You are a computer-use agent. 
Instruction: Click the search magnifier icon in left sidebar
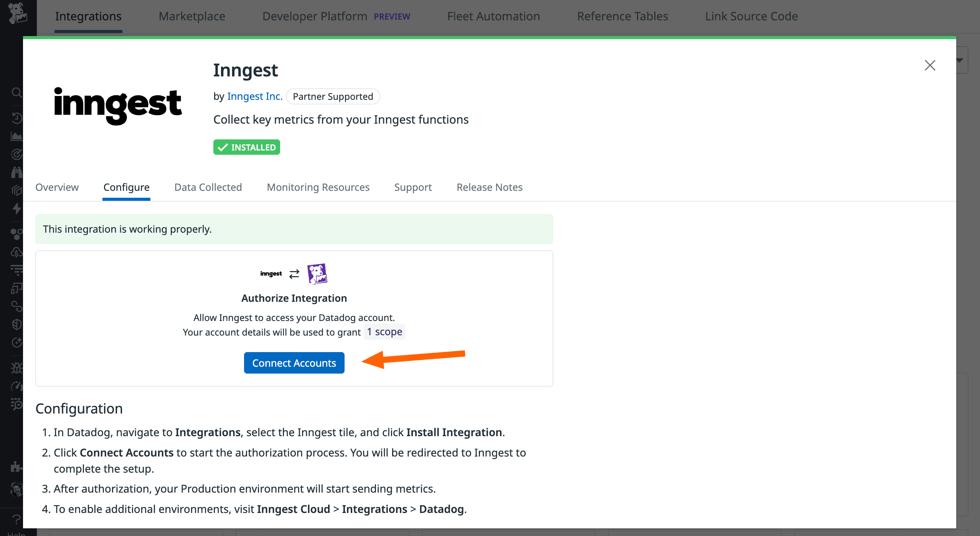(x=16, y=93)
